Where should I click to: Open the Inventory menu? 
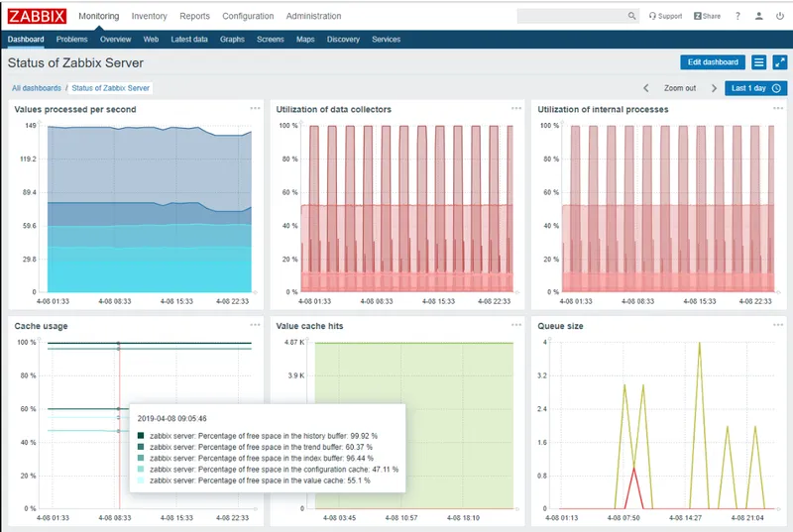150,16
